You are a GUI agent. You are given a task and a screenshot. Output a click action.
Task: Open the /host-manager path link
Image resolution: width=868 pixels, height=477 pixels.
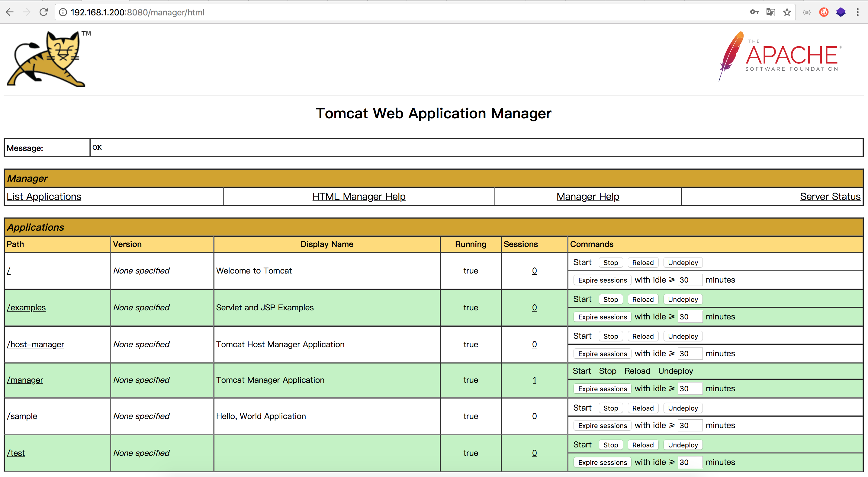point(35,344)
